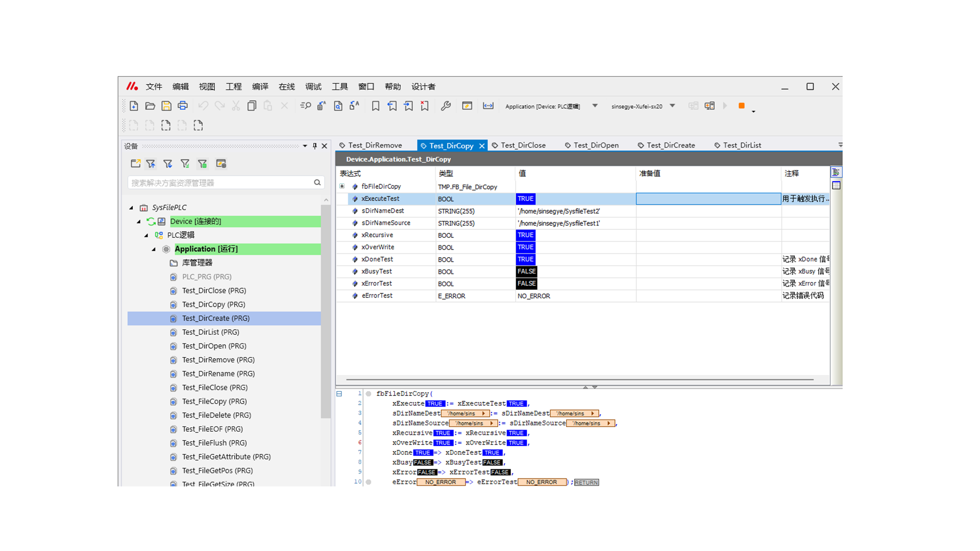
Task: Open the Find search icon
Action: [305, 106]
